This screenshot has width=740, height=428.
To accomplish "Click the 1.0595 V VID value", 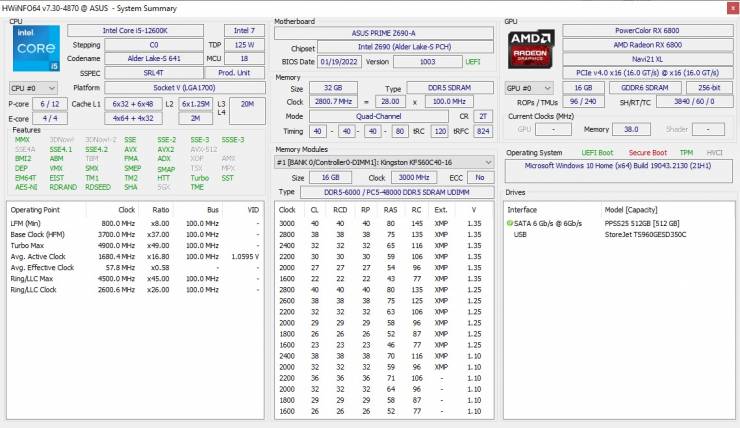I will click(245, 257).
